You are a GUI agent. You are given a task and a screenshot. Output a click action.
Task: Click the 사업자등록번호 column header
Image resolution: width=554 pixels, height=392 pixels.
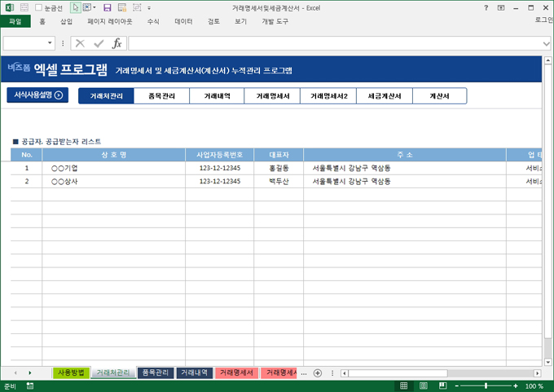coord(219,155)
